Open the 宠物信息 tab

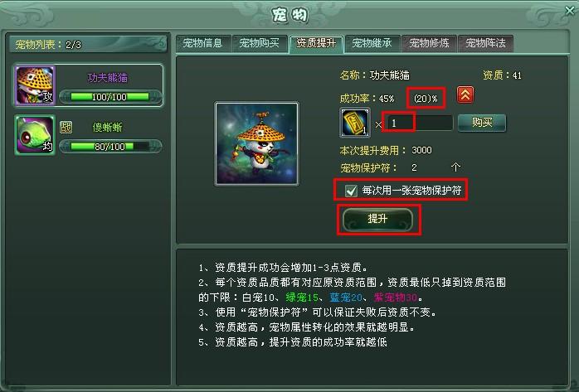click(202, 43)
